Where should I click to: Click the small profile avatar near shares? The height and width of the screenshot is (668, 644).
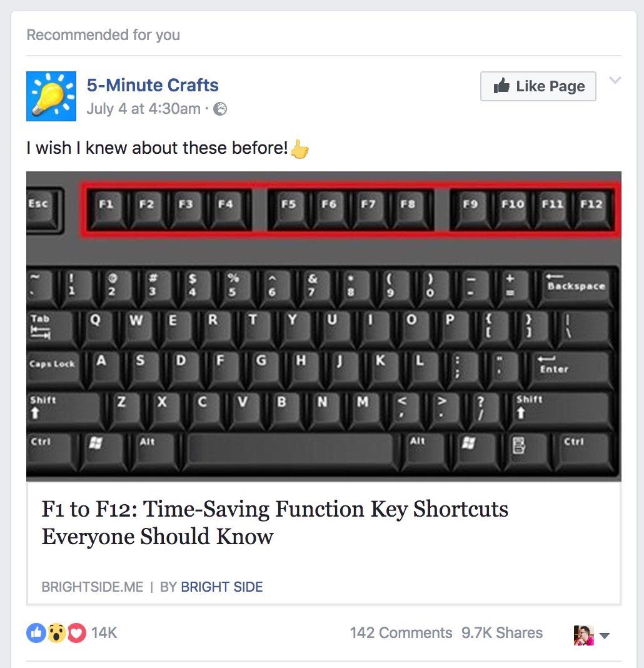coord(583,635)
